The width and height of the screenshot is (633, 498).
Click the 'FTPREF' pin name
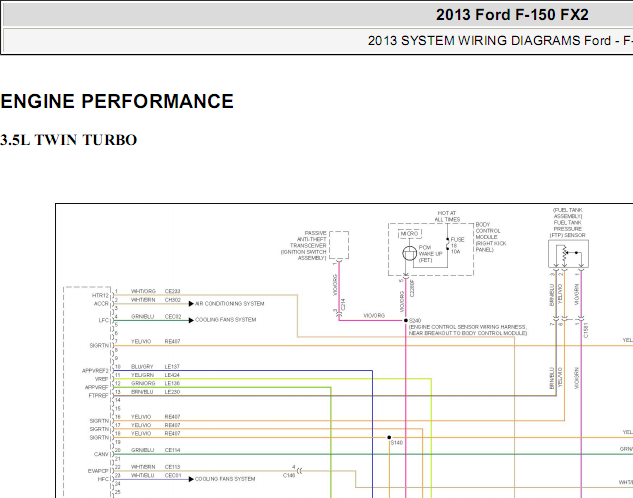click(99, 395)
